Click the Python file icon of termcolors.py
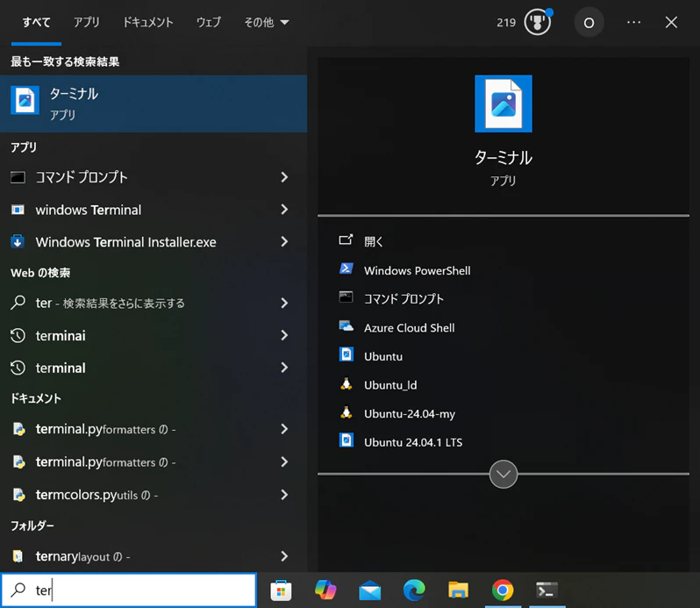The image size is (700, 608). tap(18, 495)
